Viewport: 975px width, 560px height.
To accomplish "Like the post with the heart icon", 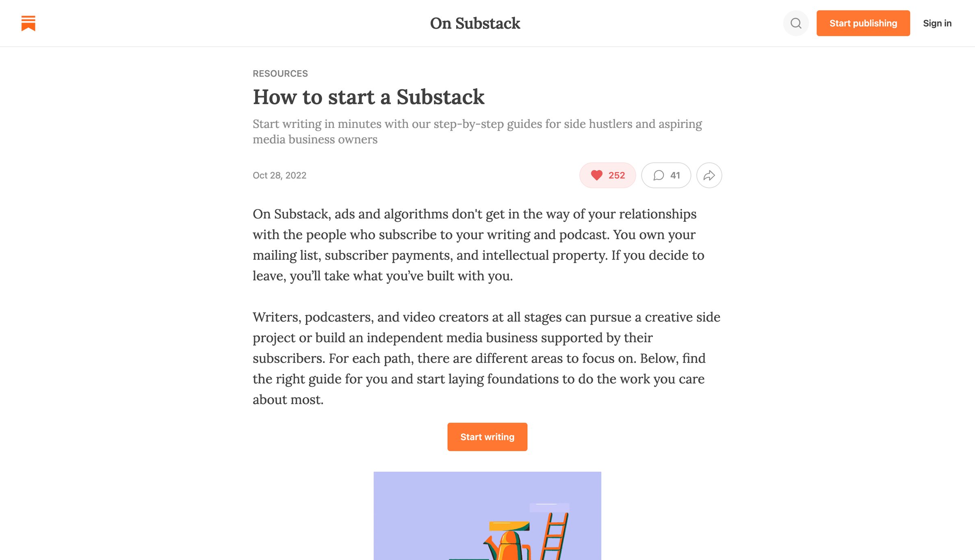I will click(x=596, y=175).
